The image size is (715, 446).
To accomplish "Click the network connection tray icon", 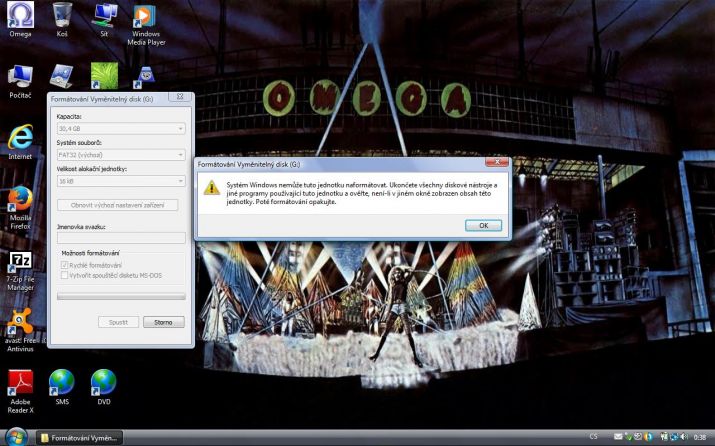I will point(674,437).
